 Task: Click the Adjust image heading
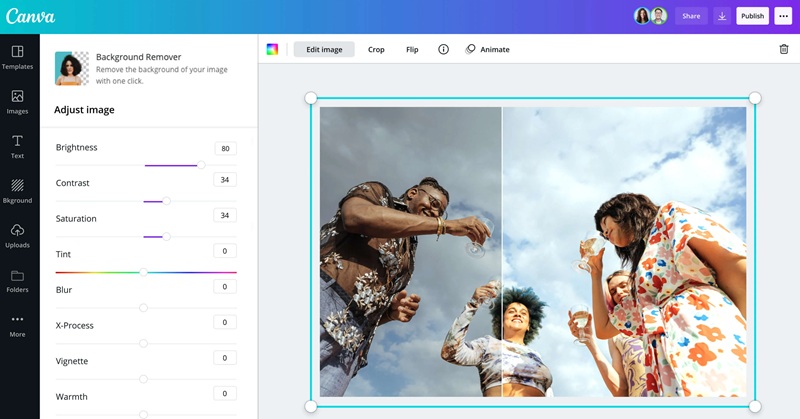pyautogui.click(x=84, y=110)
